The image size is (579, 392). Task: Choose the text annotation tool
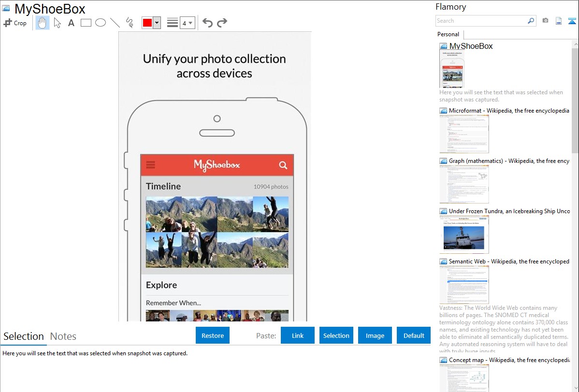click(71, 23)
